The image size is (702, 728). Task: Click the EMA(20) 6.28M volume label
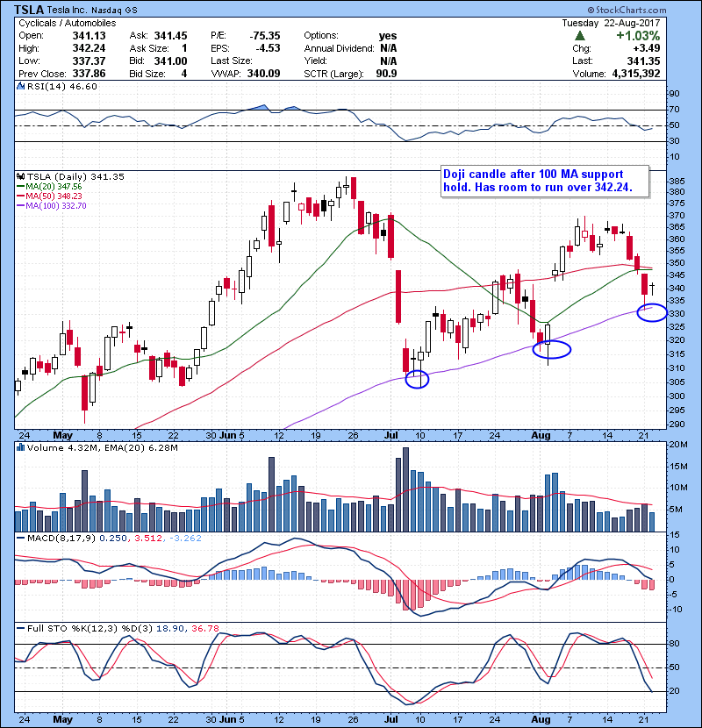141,448
